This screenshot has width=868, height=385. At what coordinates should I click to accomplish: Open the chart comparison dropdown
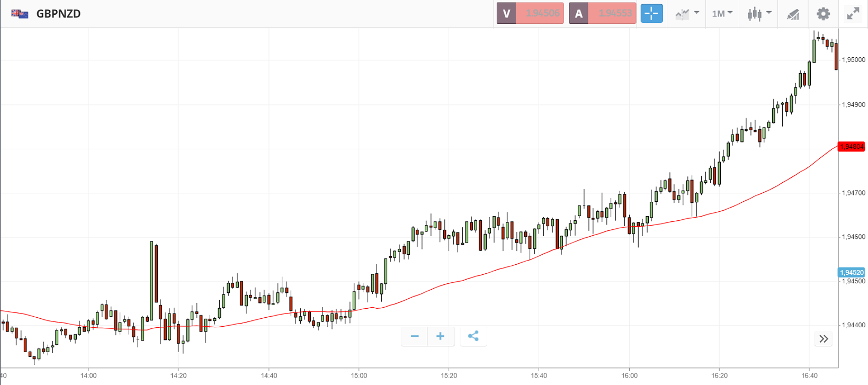[x=687, y=13]
